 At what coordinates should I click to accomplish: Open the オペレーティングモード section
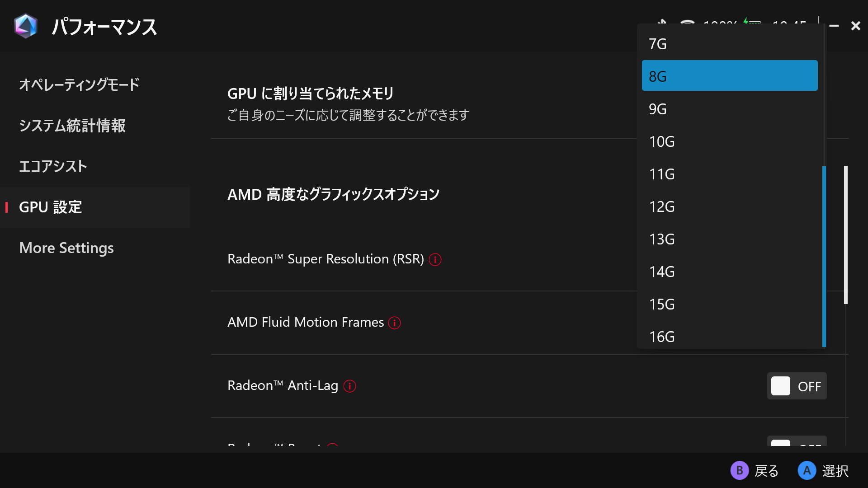tap(79, 84)
